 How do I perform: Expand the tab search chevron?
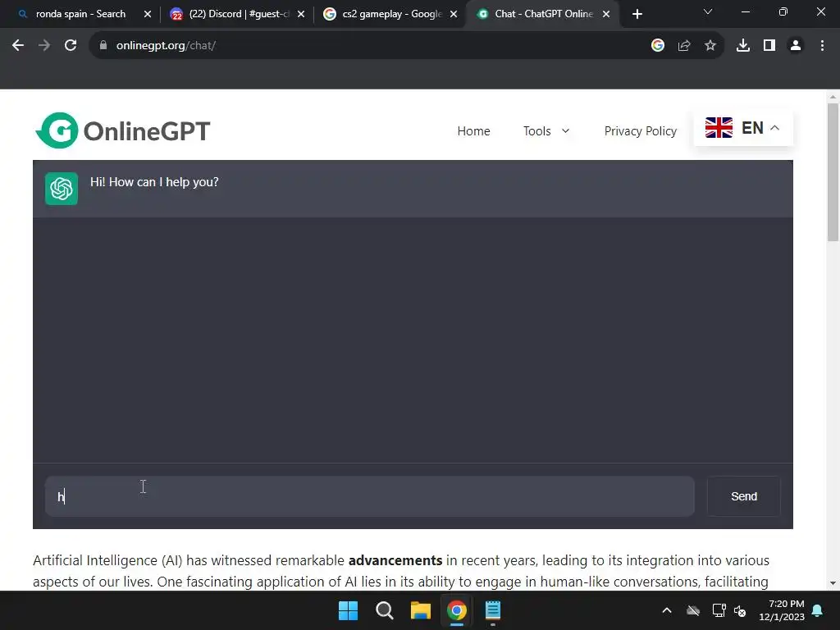[708, 11]
